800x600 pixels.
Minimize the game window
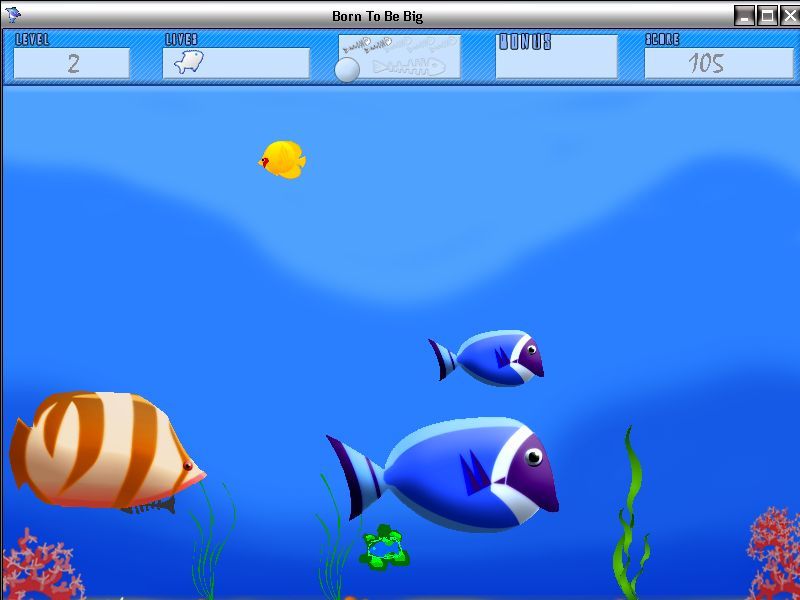point(744,16)
